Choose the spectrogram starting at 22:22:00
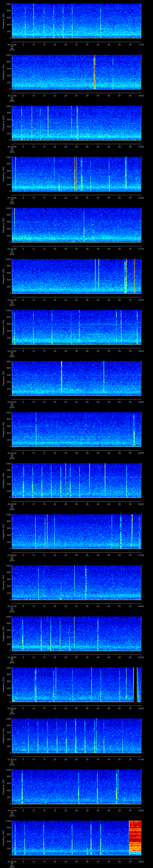The width and height of the screenshot is (153, 868). [77, 327]
